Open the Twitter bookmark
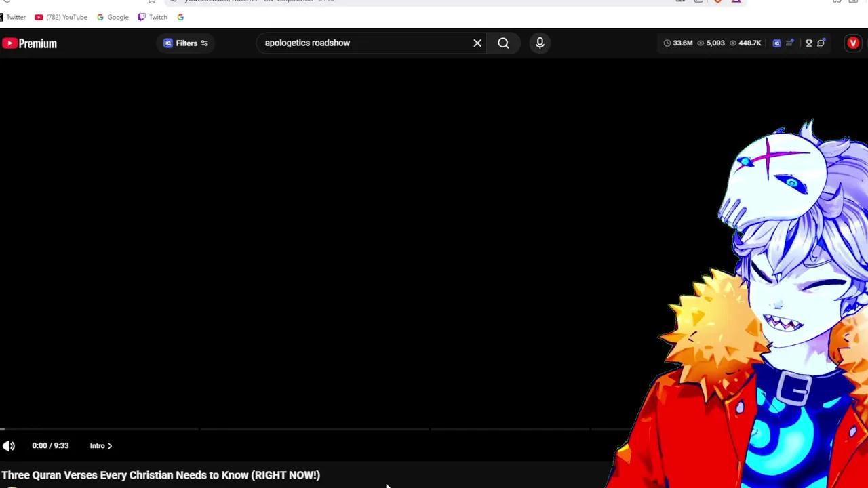Image resolution: width=868 pixels, height=488 pixels. point(14,17)
